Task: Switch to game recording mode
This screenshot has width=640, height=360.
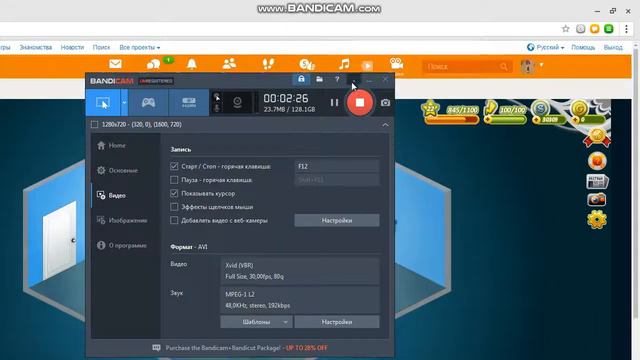Action: pos(148,102)
